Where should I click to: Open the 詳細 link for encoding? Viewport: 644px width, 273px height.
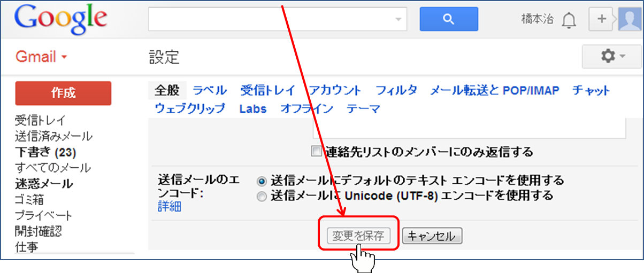pos(169,207)
